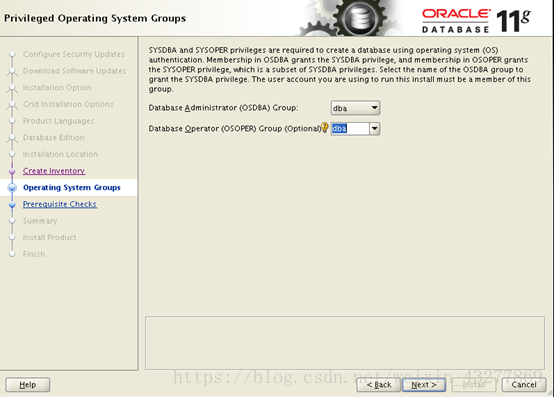Click the OSOPER group text field with dba
Screen dimensions: 554x397
pyautogui.click(x=350, y=129)
